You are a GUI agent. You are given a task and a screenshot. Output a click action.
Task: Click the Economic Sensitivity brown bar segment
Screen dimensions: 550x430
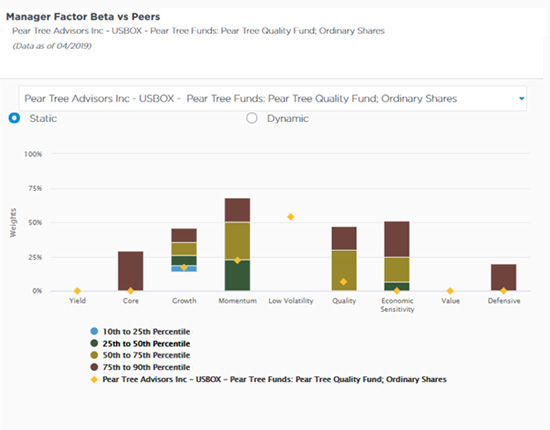(x=397, y=239)
